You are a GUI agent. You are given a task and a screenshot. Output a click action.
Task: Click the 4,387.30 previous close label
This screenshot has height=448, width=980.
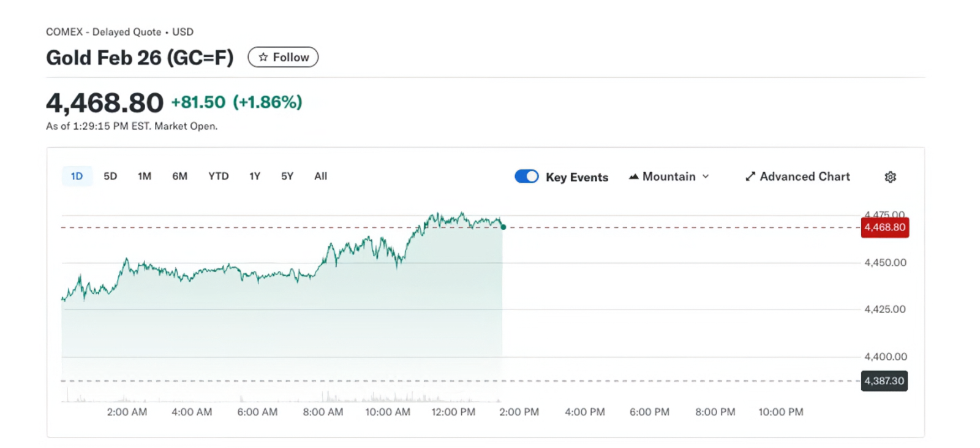click(x=884, y=381)
